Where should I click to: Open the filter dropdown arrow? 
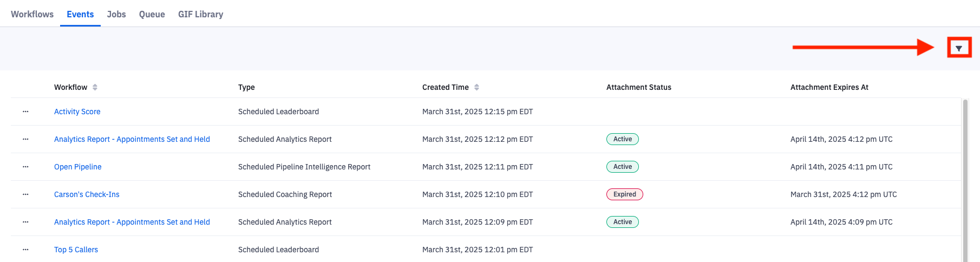click(959, 48)
